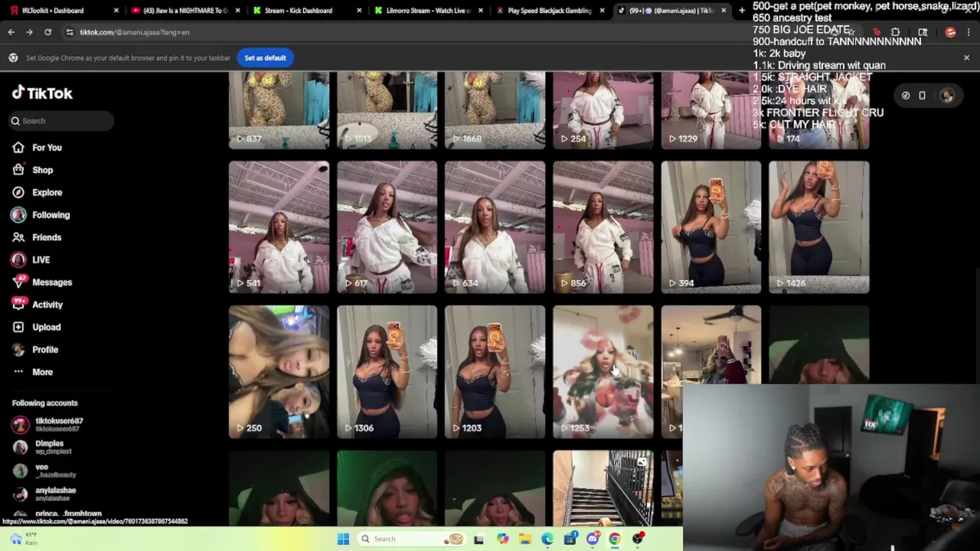Open the Messages icon with badge

coord(18,282)
